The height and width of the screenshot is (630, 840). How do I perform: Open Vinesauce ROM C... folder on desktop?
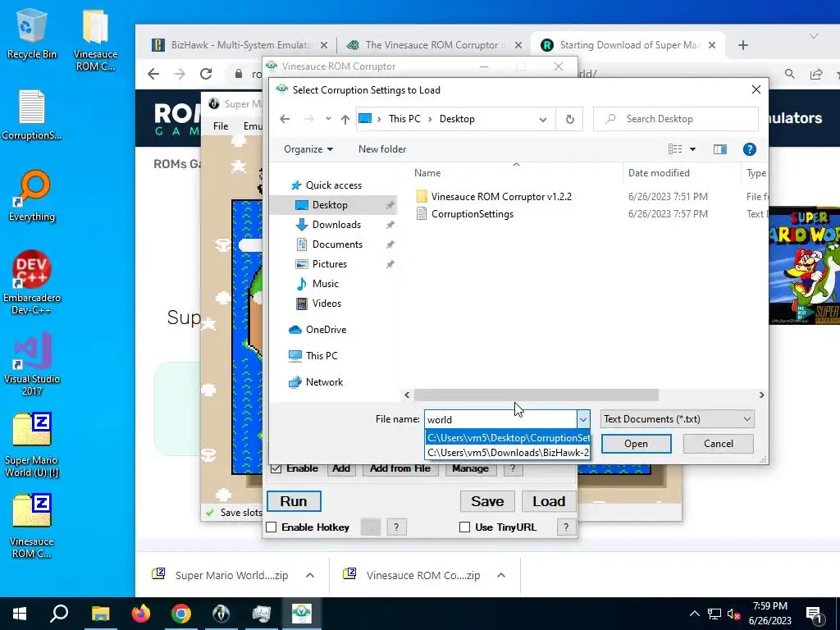tap(95, 39)
